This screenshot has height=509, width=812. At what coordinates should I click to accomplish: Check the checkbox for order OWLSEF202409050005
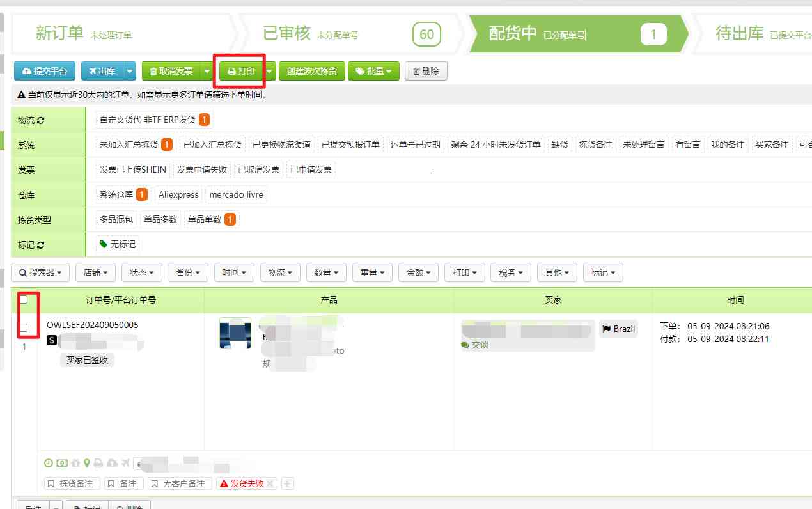click(24, 327)
